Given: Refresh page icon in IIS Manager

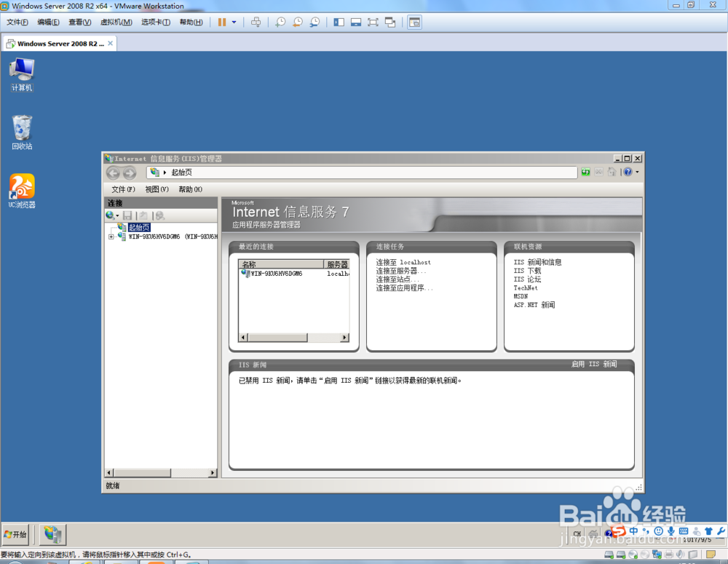Looking at the screenshot, I should (586, 172).
